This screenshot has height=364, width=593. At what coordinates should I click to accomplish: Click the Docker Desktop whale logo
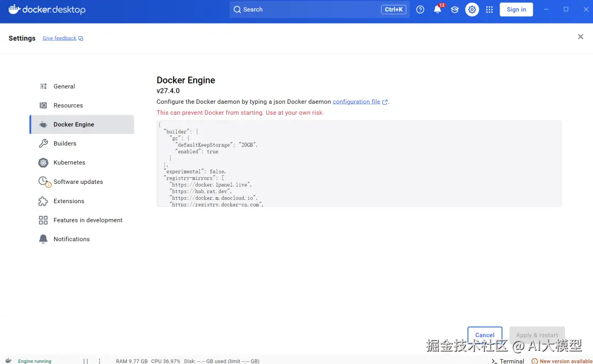click(x=14, y=9)
